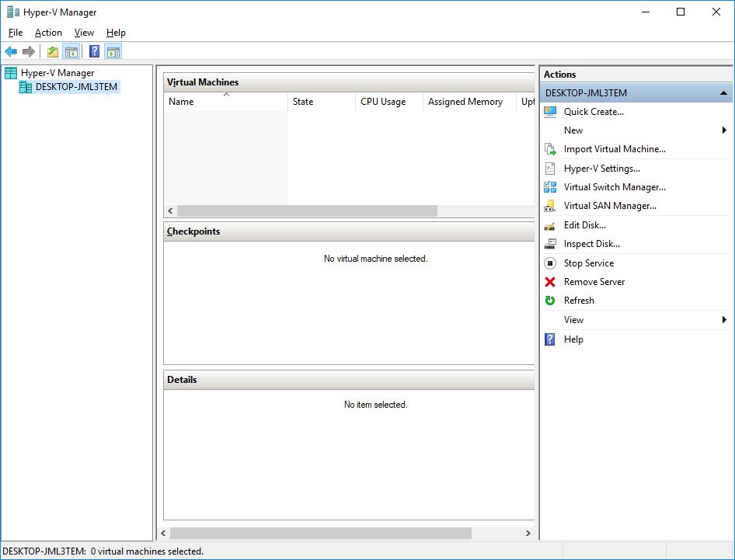Minimize the Hyper-V Manager window

point(646,12)
